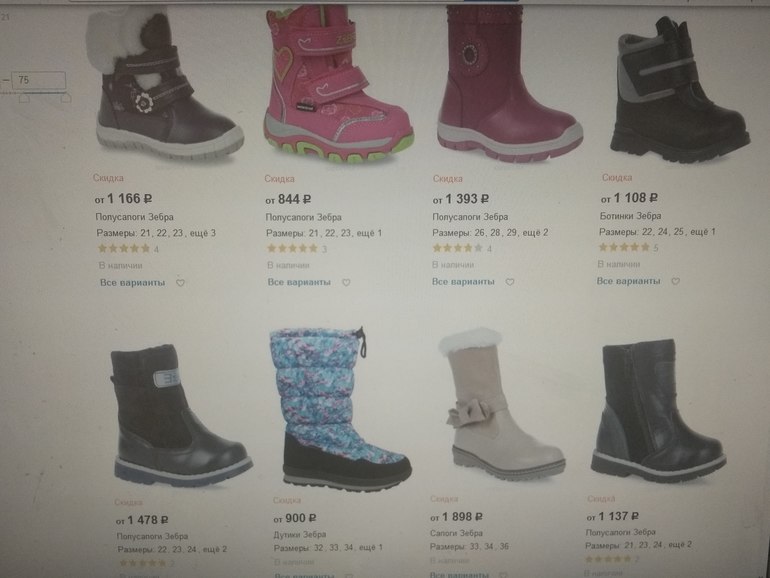This screenshot has height=578, width=770.
Task: Open Все варианты for the 844 ₽ boots
Action: 299,282
